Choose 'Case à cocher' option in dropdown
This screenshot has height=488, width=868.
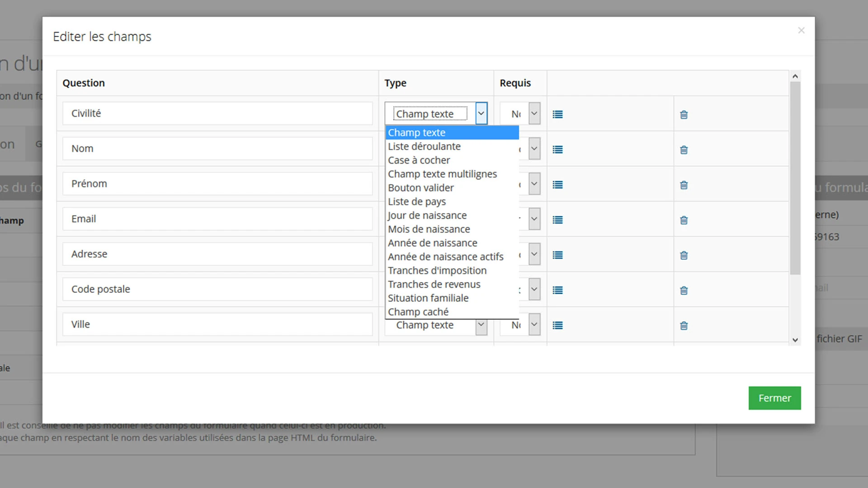point(419,160)
